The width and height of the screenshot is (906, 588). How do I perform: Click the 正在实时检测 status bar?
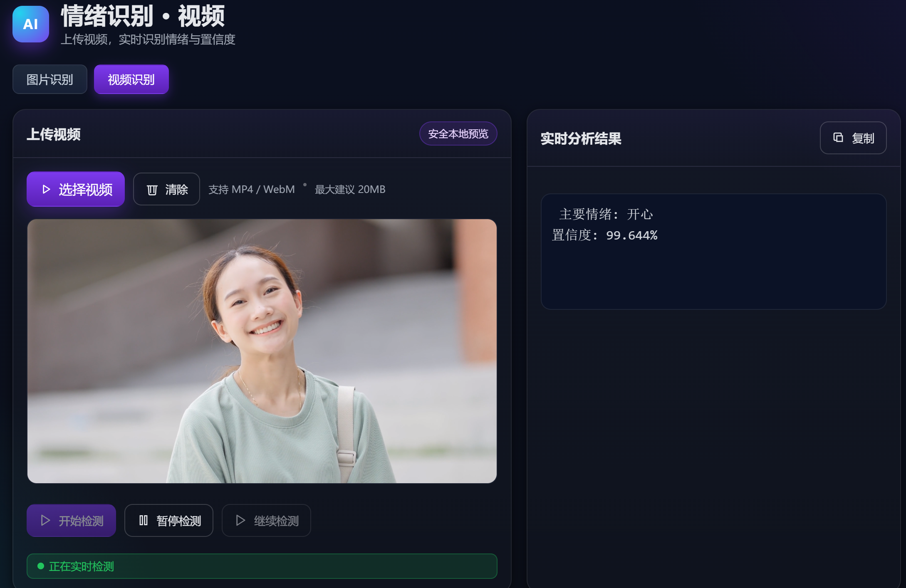click(262, 566)
